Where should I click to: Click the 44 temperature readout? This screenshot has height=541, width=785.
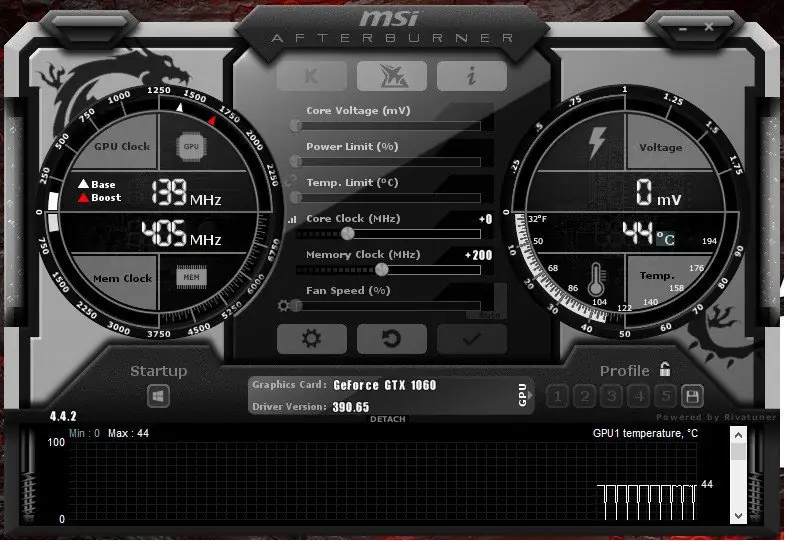point(638,233)
